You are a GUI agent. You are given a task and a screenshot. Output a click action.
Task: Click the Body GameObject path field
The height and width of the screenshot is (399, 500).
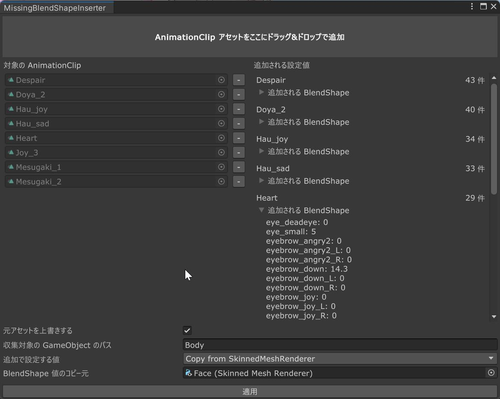pyautogui.click(x=340, y=345)
